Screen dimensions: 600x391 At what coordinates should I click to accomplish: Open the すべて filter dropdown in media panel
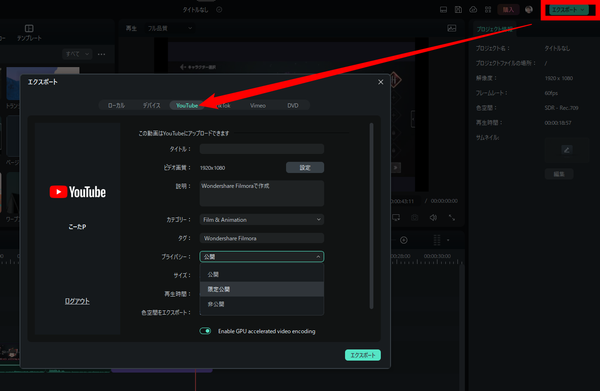77,54
